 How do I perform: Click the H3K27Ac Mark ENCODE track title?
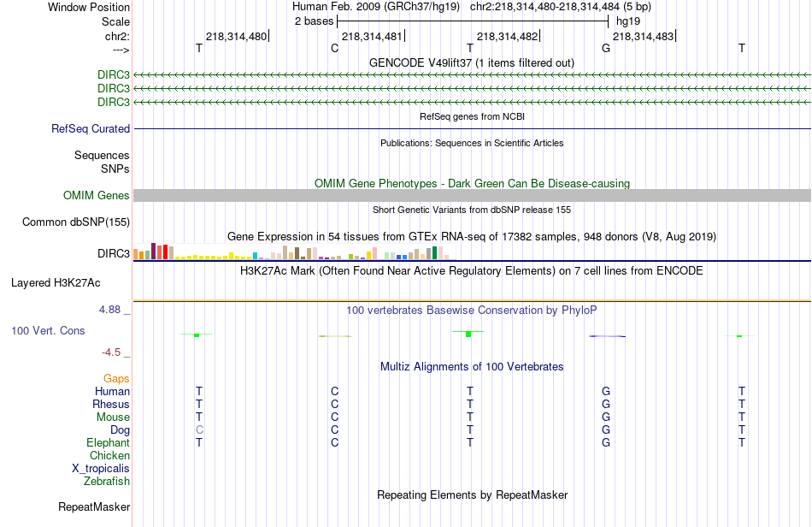472,271
